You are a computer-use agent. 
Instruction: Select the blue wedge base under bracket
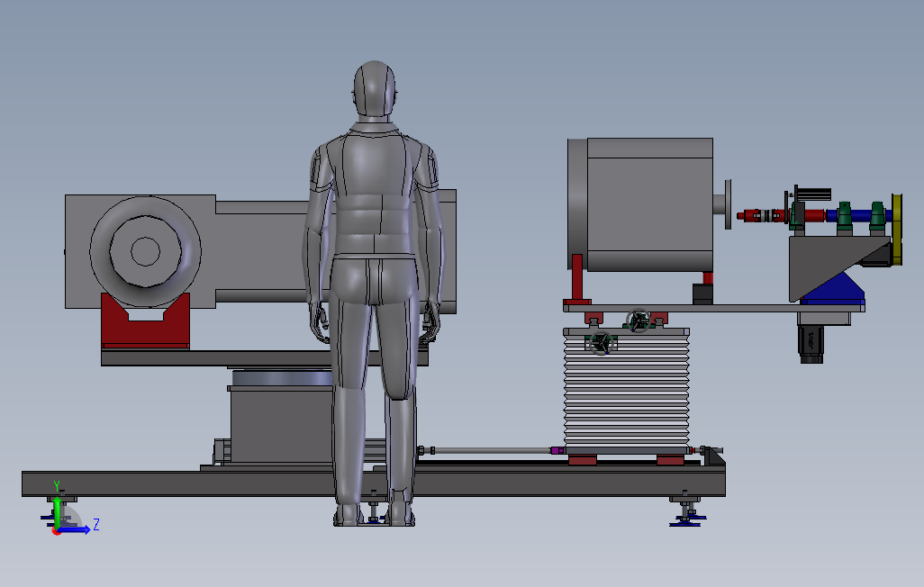pyautogui.click(x=836, y=291)
